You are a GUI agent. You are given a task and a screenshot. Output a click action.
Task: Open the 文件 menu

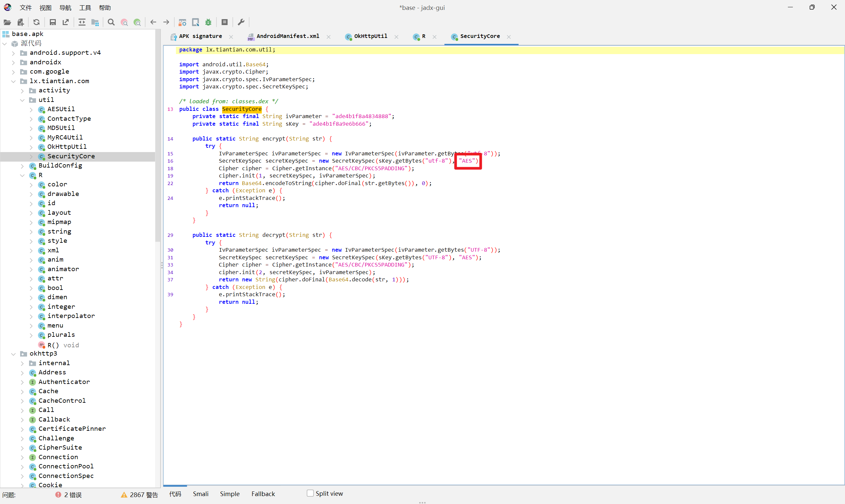tap(25, 8)
